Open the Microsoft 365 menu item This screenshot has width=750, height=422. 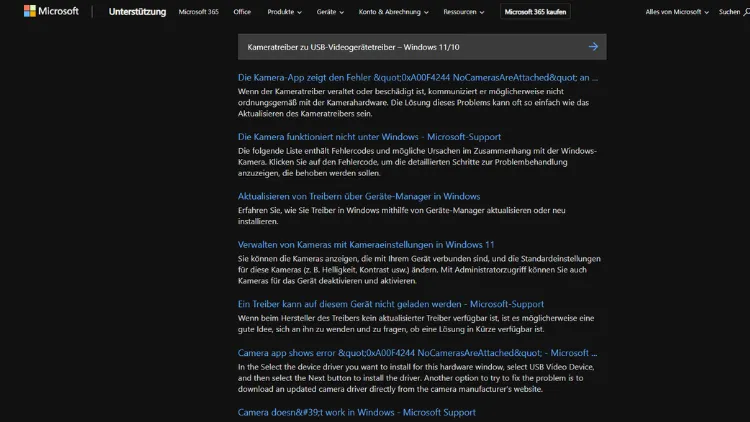(x=199, y=12)
